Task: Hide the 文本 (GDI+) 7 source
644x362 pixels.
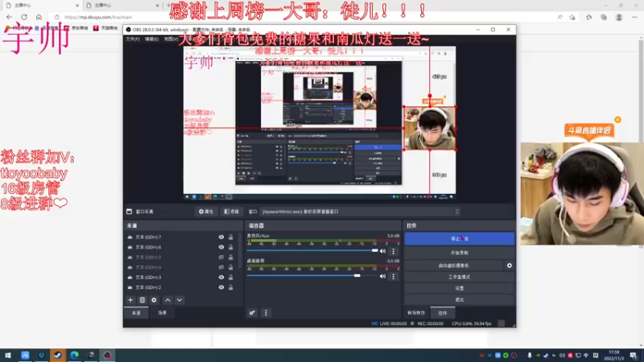Action: click(x=221, y=237)
